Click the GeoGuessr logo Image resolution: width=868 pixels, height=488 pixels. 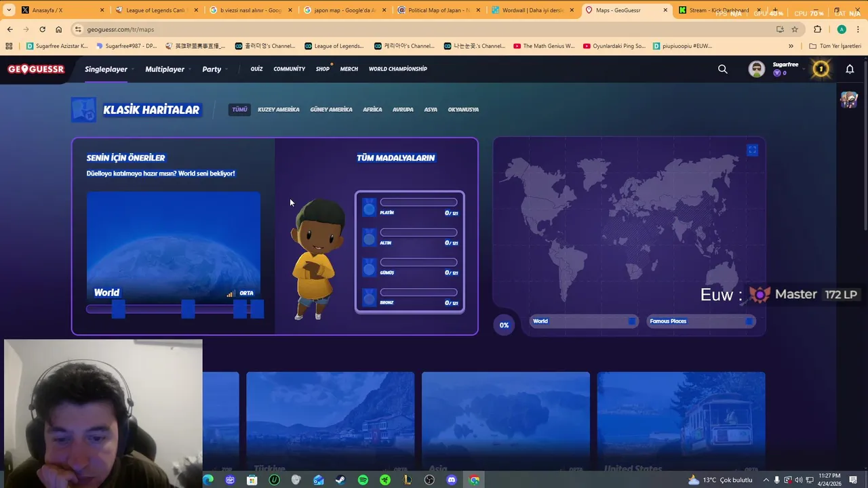(x=36, y=69)
